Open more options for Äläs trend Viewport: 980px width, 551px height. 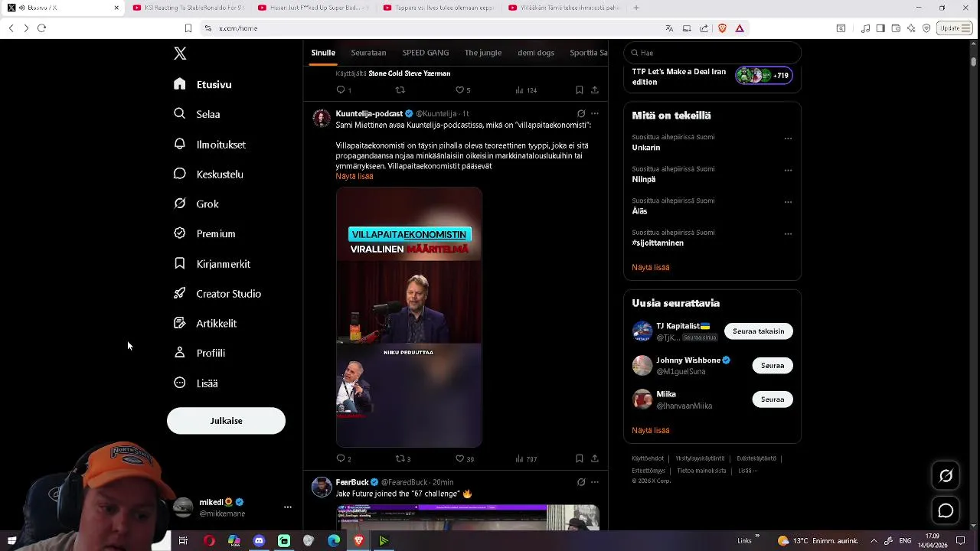788,203
